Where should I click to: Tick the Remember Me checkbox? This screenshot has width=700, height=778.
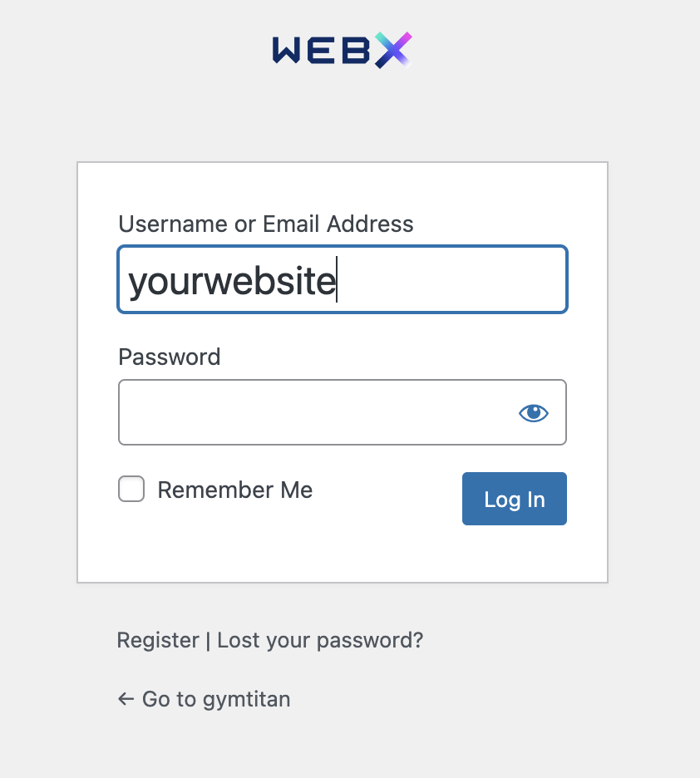tap(131, 489)
